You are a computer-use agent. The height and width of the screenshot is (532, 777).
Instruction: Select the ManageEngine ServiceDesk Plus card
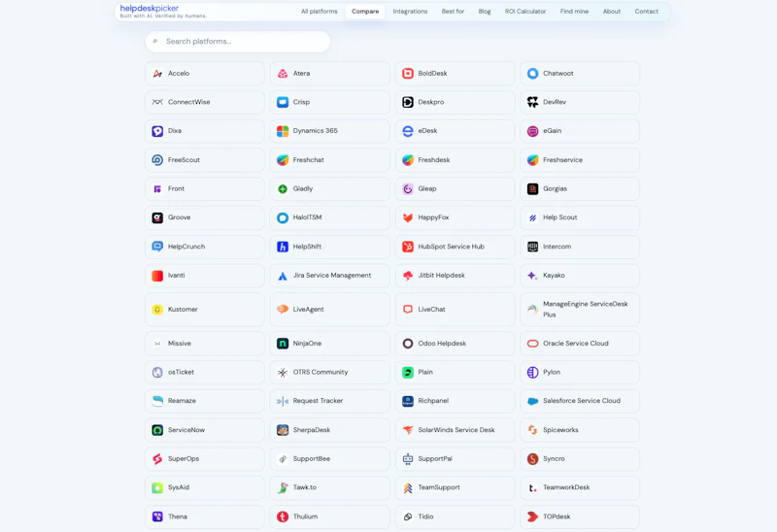click(x=580, y=310)
